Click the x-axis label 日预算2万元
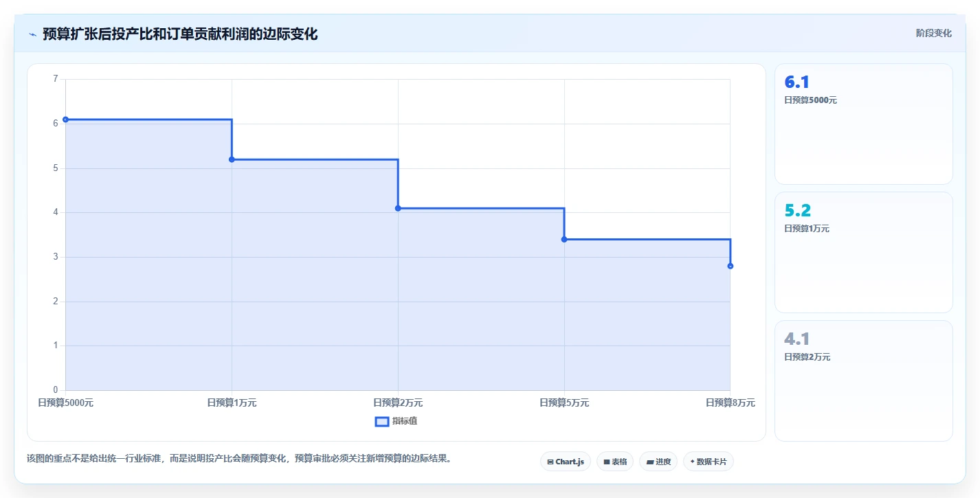980x498 pixels. pyautogui.click(x=398, y=403)
